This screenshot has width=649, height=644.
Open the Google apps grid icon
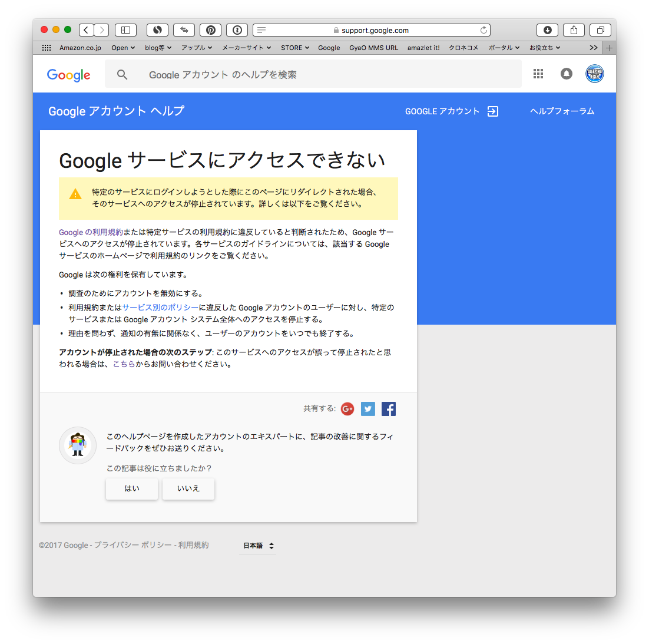[538, 74]
